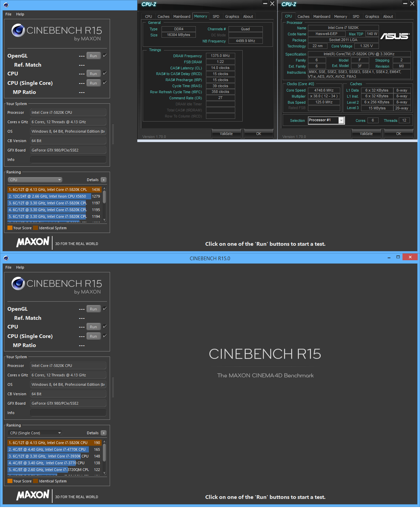
Task: Toggle the OpenGL test checkmark in the CINEBENCH R15.0 window
Action: pos(105,309)
